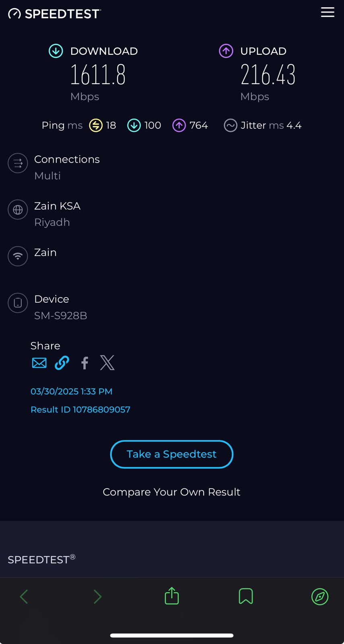
Task: Click the download arrow icon
Action: pos(56,51)
